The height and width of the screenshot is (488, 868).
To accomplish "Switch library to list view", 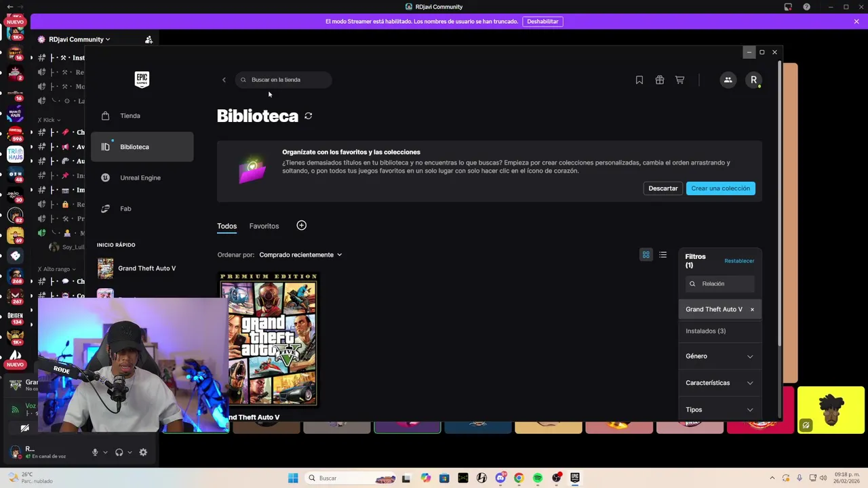I will 663,255.
